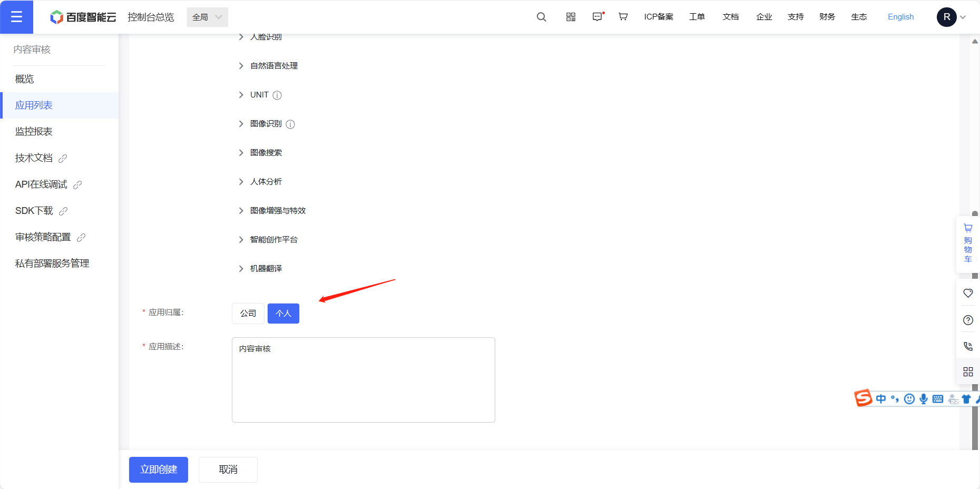Click the link icon beside 技术文档
The width and height of the screenshot is (980, 489).
63,158
